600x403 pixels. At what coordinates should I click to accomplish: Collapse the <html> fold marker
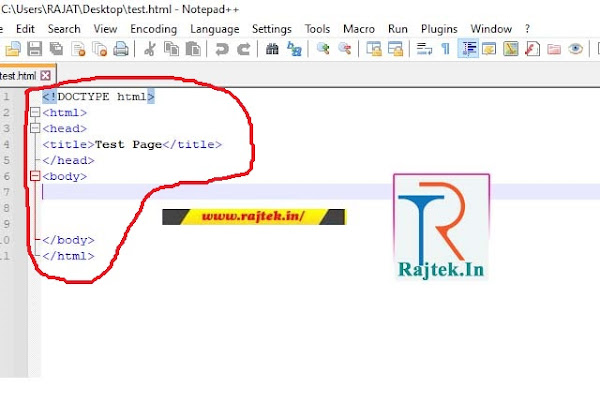tap(35, 113)
